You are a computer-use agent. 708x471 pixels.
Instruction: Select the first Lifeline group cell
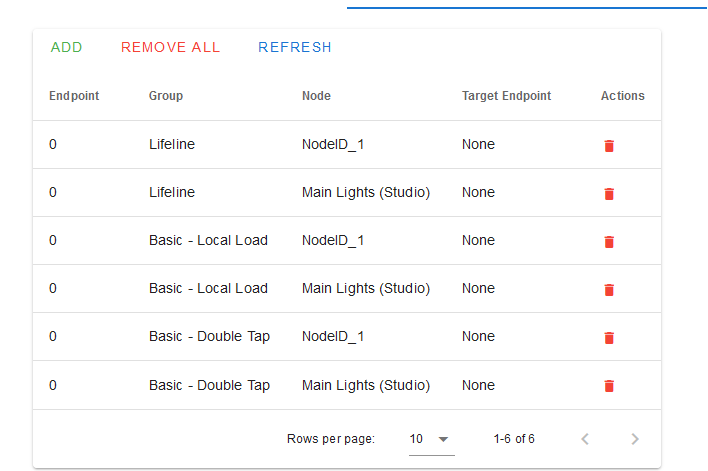pos(172,145)
